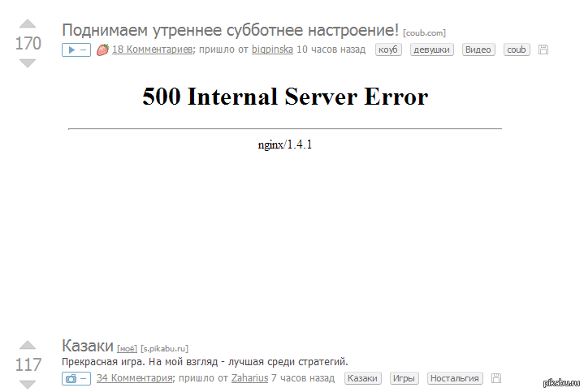The height and width of the screenshot is (392, 584).
Task: Select the Видео tag
Action: point(478,50)
